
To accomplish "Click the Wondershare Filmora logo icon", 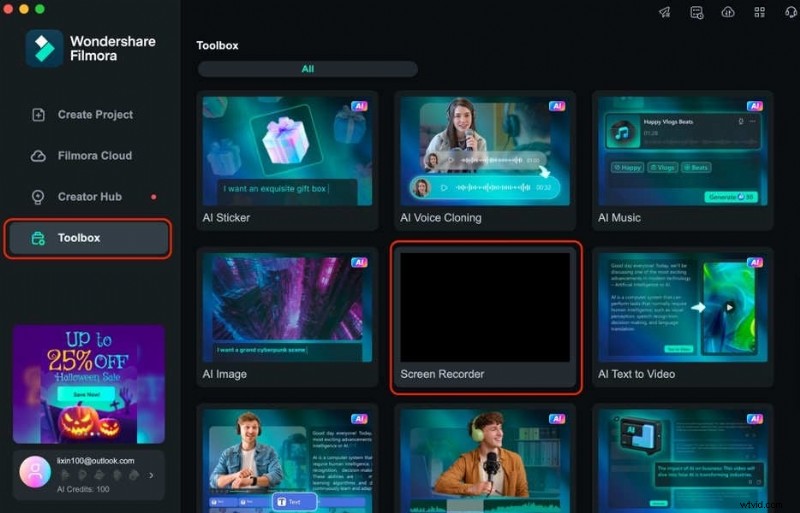I will (x=44, y=48).
